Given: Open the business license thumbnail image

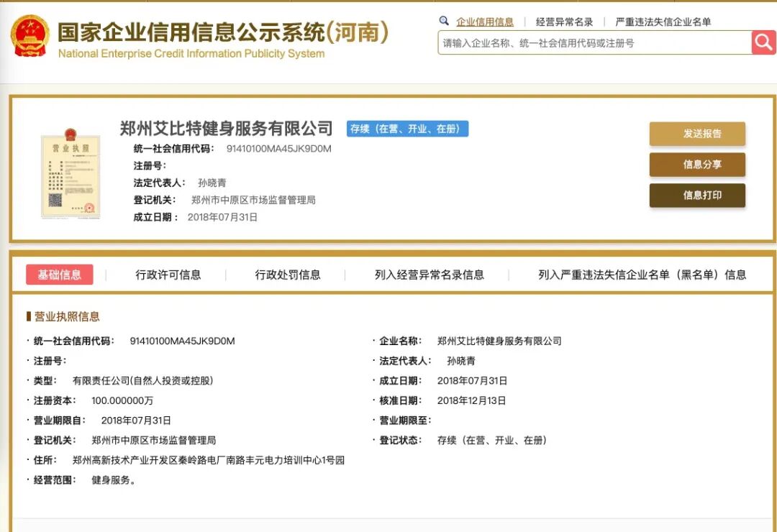Looking at the screenshot, I should point(71,173).
